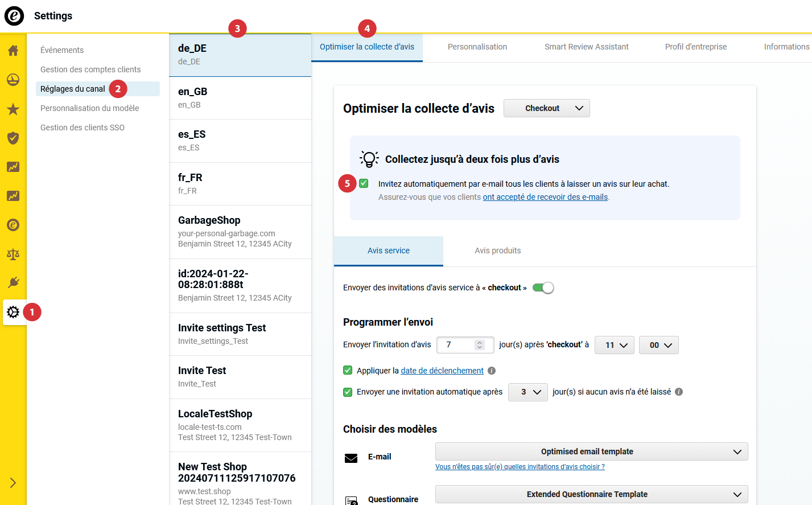
Task: Click info icon beside date de déclenchement
Action: pyautogui.click(x=492, y=371)
